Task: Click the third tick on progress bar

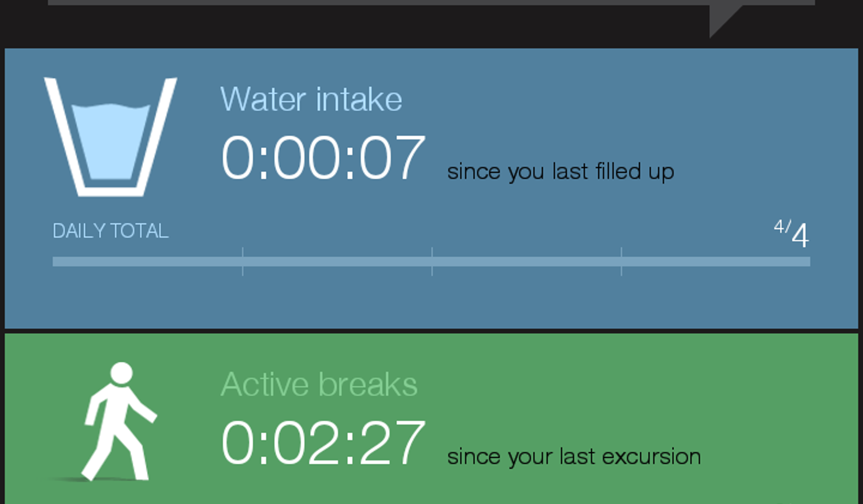Action: click(621, 262)
